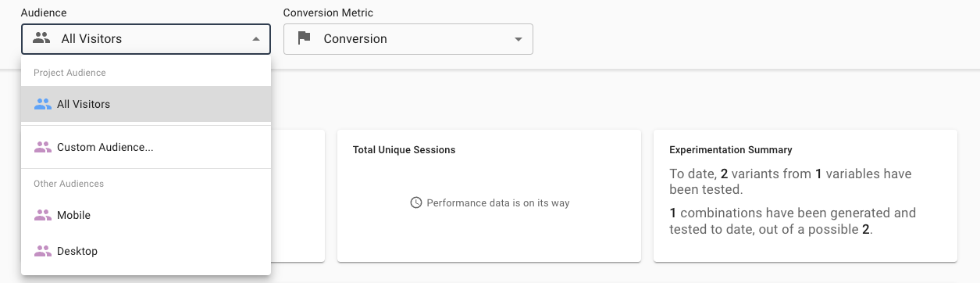Click the flag icon beside Conversion
The height and width of the screenshot is (283, 980).
pos(305,38)
